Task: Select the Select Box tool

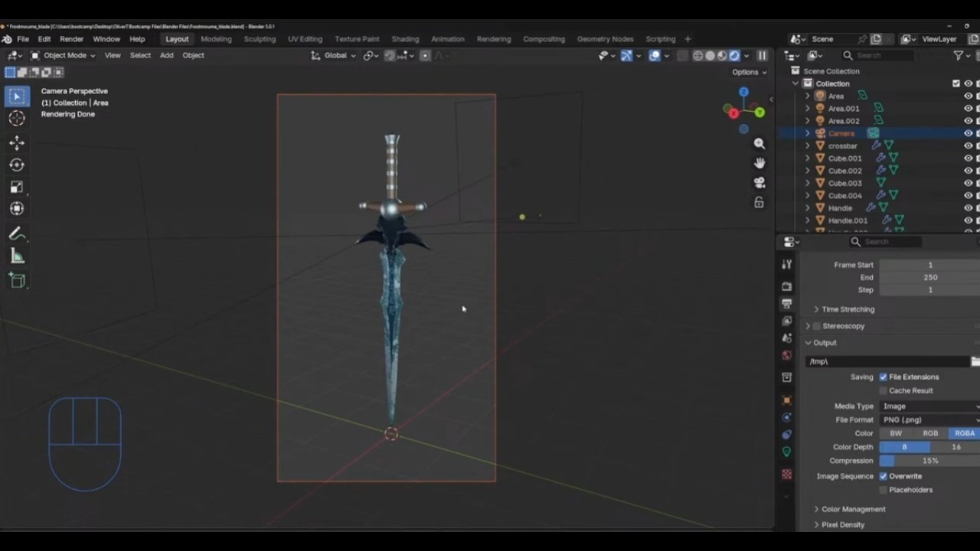Action: coord(17,96)
